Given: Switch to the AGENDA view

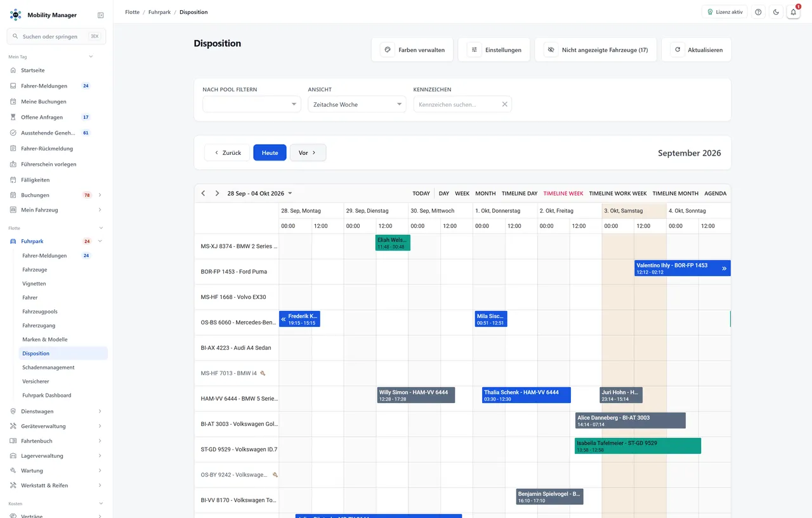Looking at the screenshot, I should tap(716, 193).
